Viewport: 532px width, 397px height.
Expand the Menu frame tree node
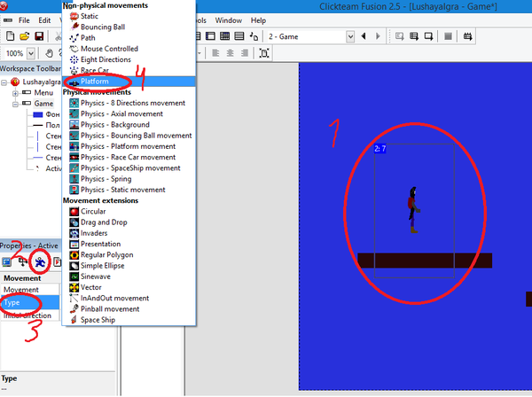point(16,92)
